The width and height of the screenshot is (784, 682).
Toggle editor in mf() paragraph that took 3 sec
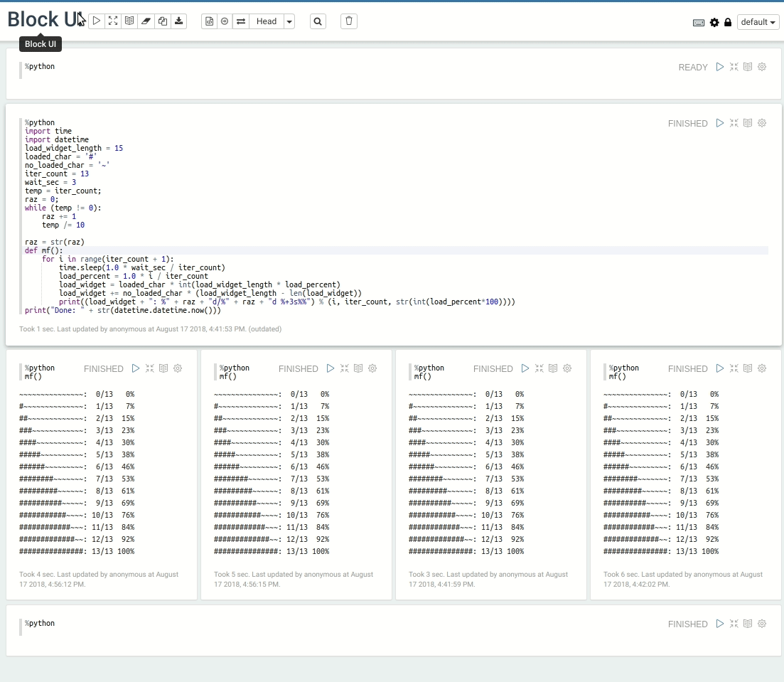pos(539,368)
